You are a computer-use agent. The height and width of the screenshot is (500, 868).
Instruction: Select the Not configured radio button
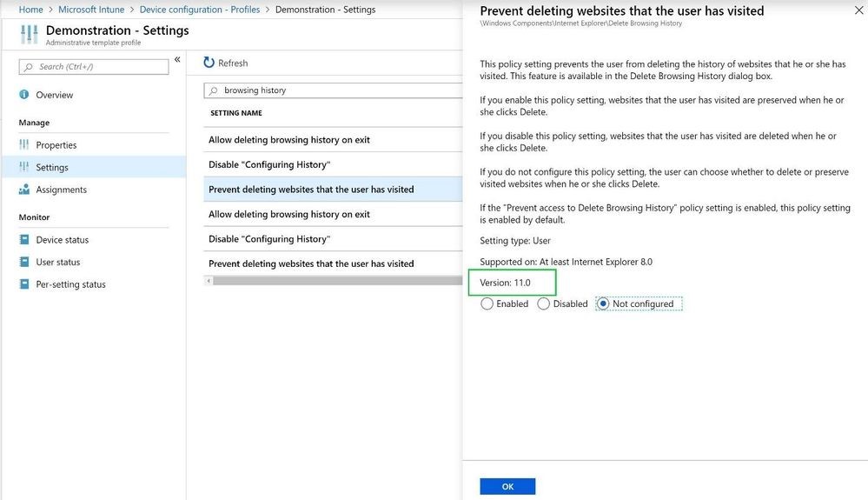[x=603, y=303]
